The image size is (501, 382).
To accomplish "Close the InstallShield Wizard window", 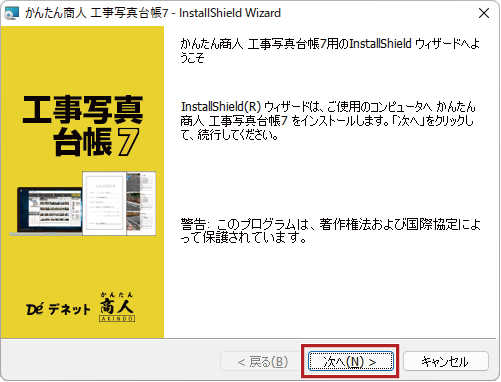I will pyautogui.click(x=484, y=13).
